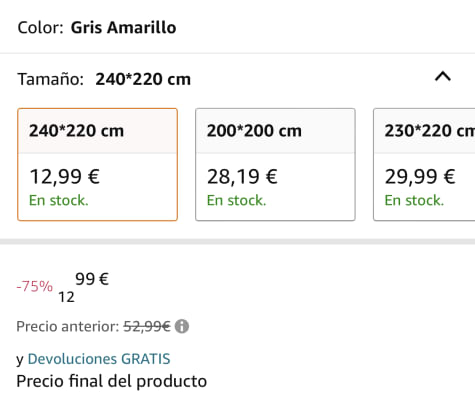Click En stock under 29,99 €
The width and height of the screenshot is (475, 417).
[x=414, y=201]
